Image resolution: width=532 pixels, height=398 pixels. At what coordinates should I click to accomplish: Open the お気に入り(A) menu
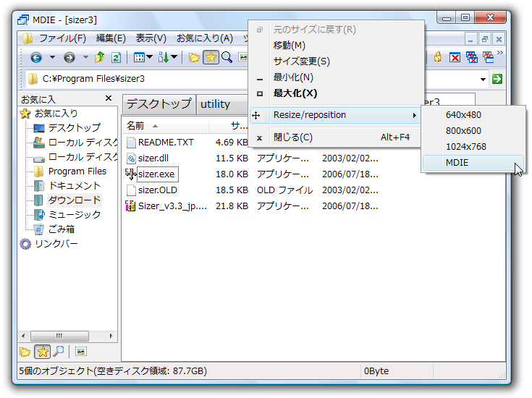click(x=205, y=38)
